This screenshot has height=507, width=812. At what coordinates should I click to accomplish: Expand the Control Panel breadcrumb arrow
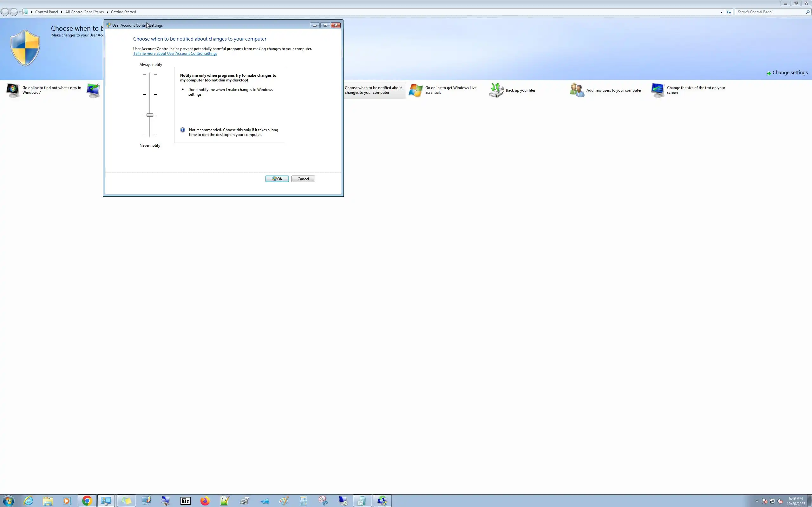pos(62,12)
